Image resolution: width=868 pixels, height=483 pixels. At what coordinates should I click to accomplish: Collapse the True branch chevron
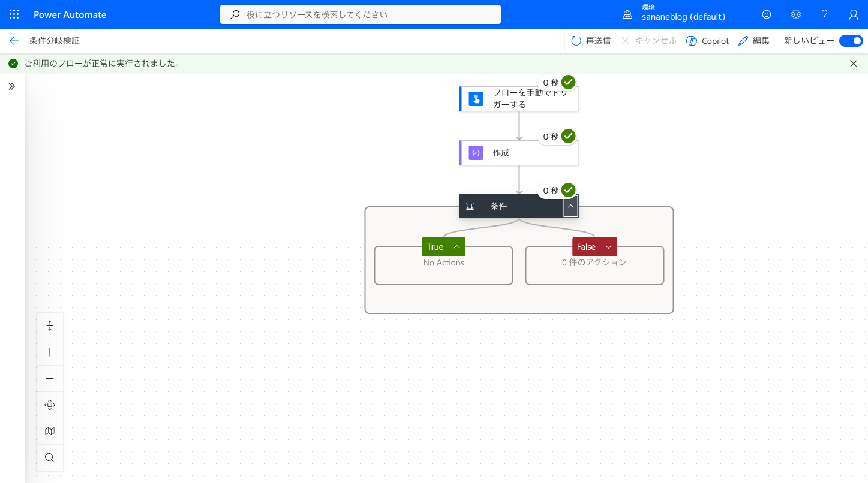pos(456,247)
